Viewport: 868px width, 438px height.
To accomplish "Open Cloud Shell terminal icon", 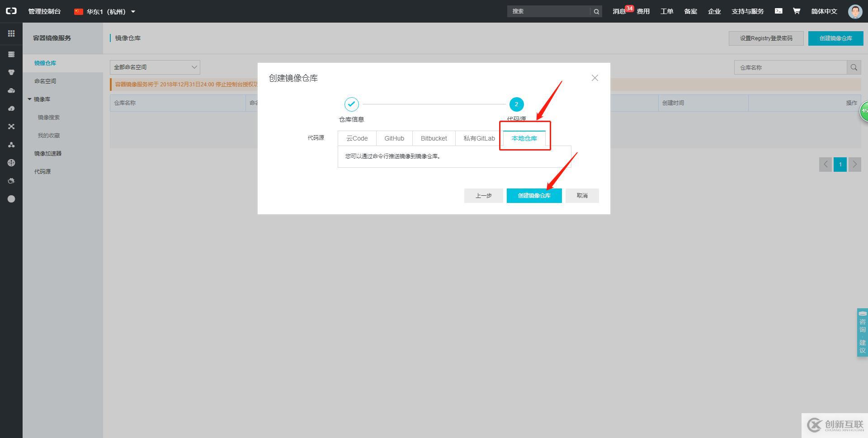I will (x=778, y=11).
